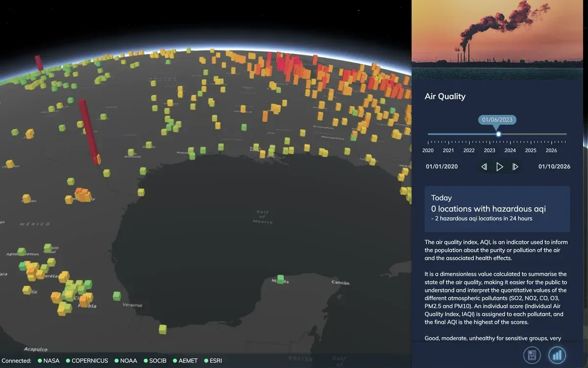Click the '2 hazardous aqi locations in 24 hours' text
The image size is (588, 368).
pos(482,218)
